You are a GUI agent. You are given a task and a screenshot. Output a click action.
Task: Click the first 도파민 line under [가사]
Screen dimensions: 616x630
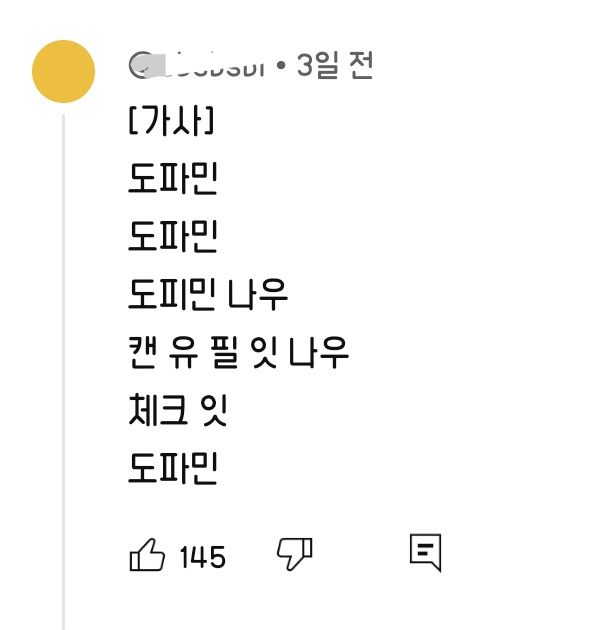click(x=173, y=179)
